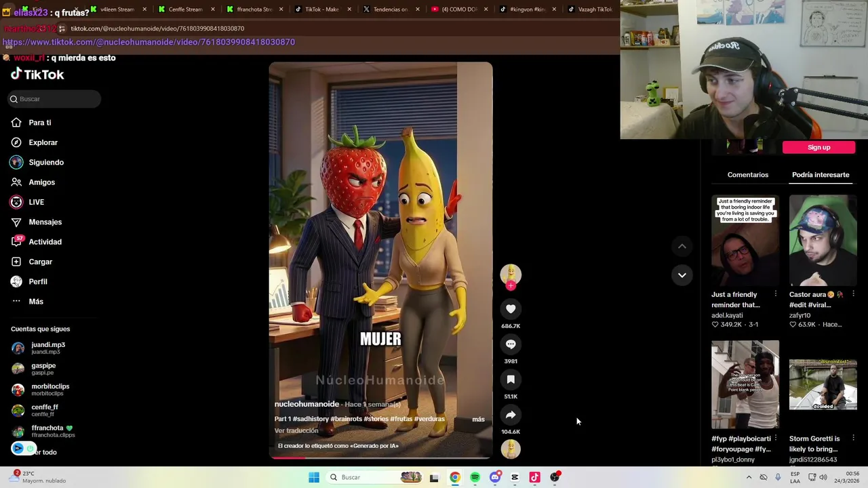Open Google Chrome from the taskbar
The image size is (868, 488).
point(455,477)
